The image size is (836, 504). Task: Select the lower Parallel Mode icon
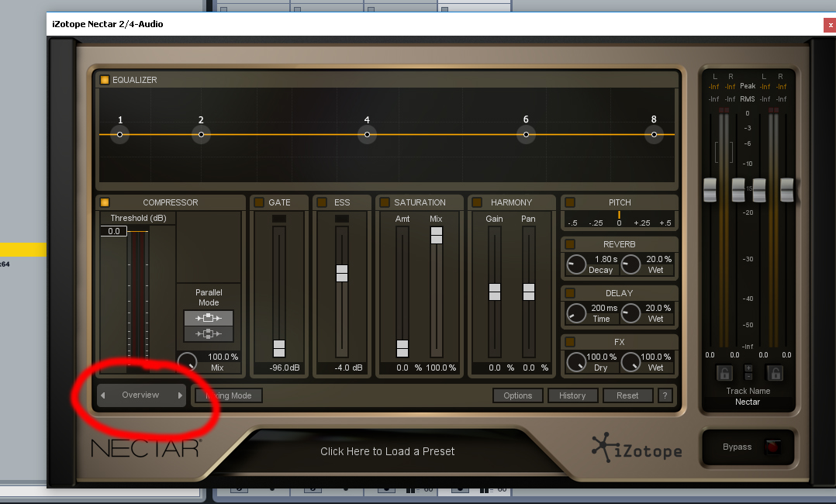click(209, 334)
